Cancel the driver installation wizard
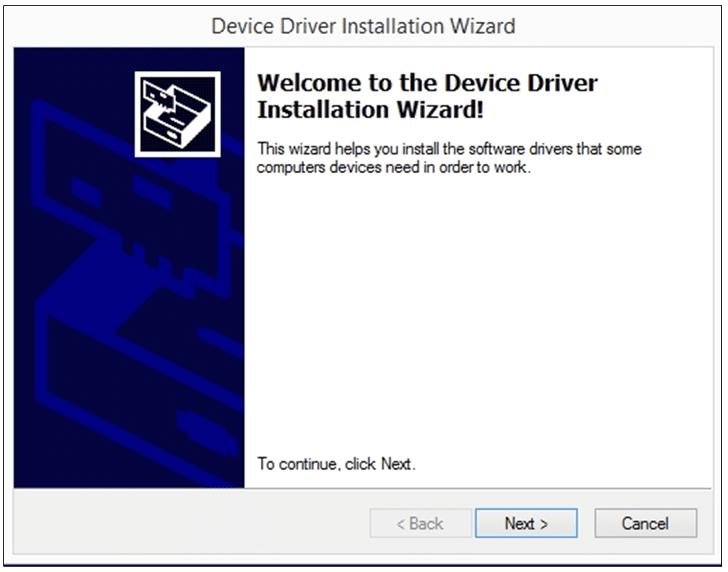Screen dimensions: 728x572 tap(645, 523)
